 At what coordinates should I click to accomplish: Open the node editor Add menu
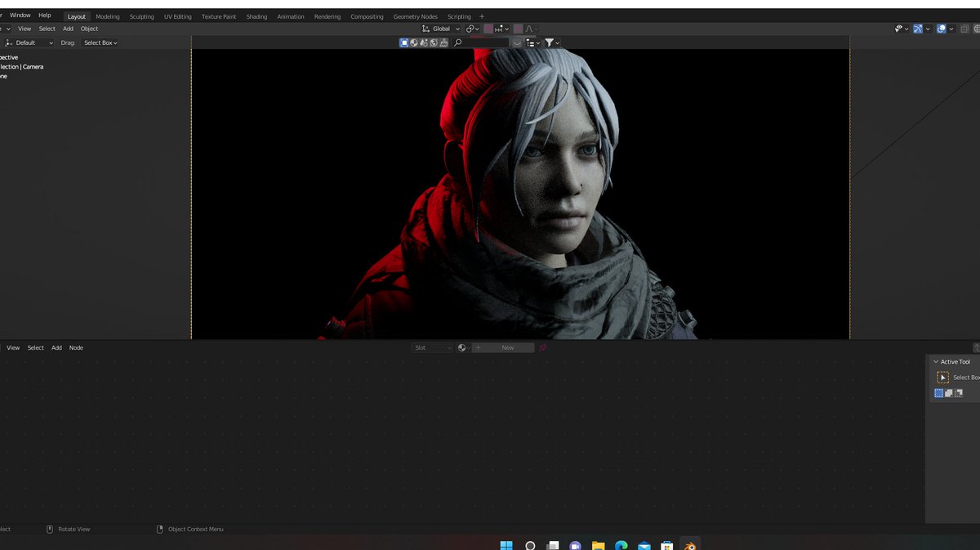(x=56, y=347)
